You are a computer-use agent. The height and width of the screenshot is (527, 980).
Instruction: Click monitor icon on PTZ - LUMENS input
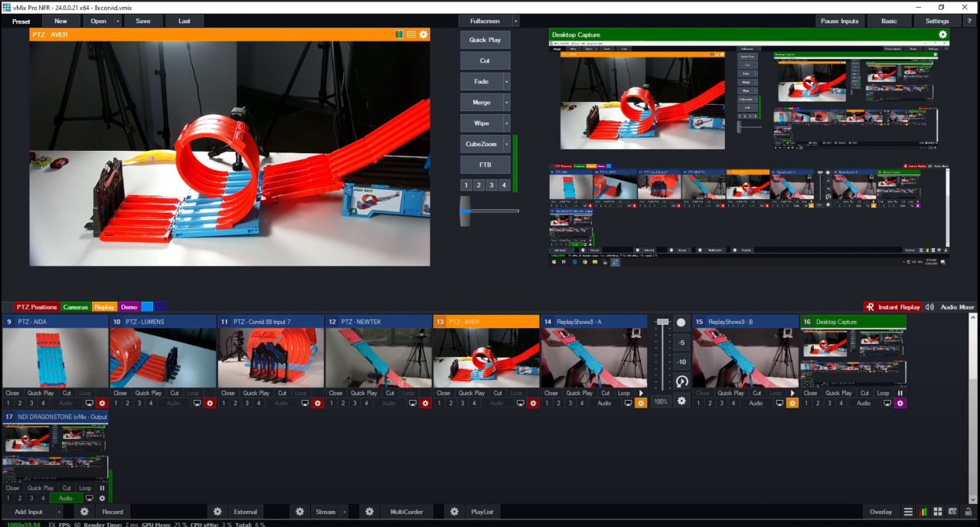click(x=197, y=403)
